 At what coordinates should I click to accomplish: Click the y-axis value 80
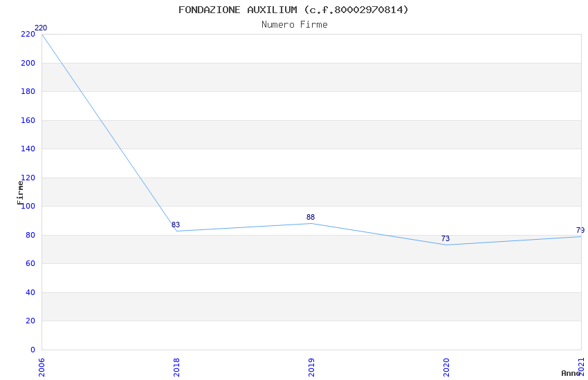coord(30,235)
